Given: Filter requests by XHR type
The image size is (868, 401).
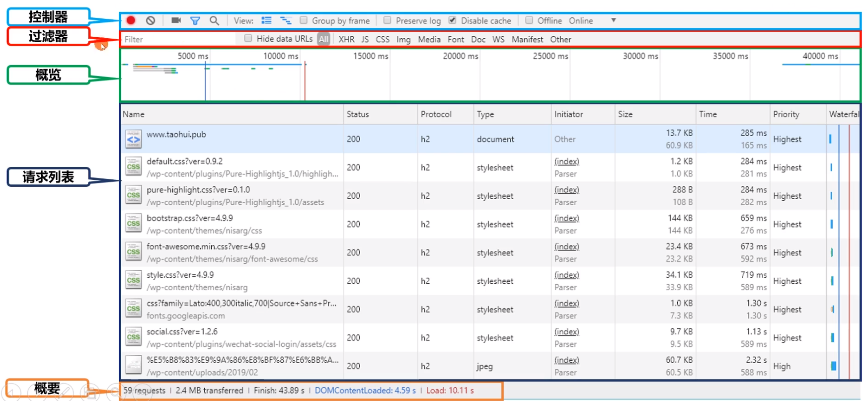Looking at the screenshot, I should pos(346,39).
